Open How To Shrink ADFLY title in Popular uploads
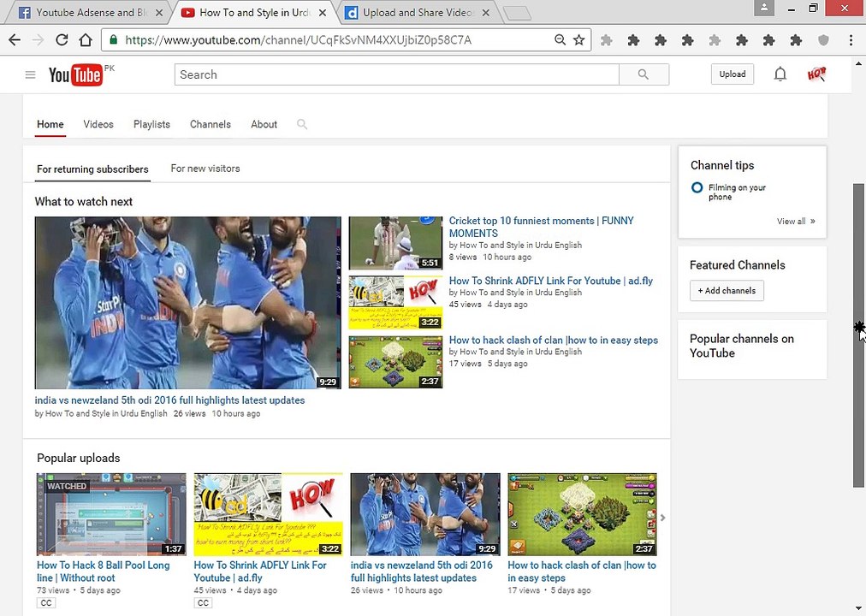This screenshot has width=866, height=616. (260, 572)
